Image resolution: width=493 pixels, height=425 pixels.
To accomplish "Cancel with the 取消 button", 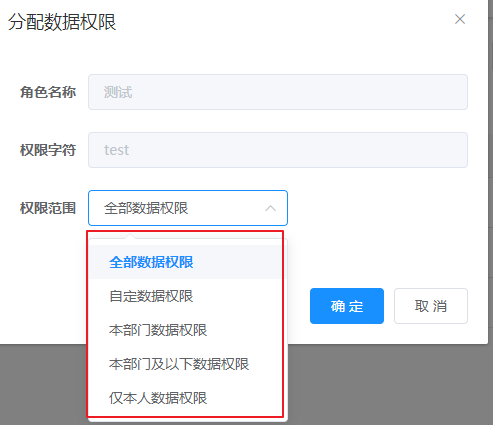I will tap(431, 306).
